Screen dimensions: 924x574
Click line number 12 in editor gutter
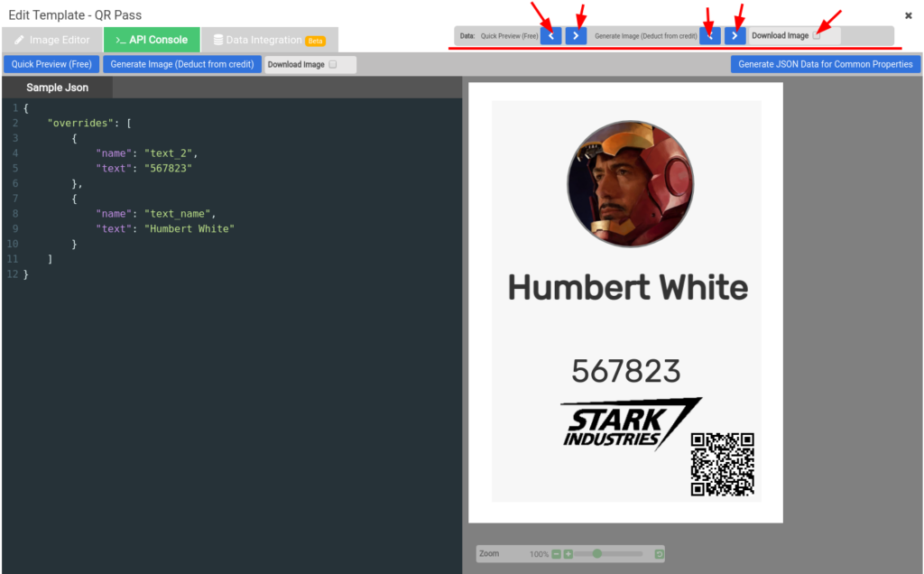click(x=13, y=274)
